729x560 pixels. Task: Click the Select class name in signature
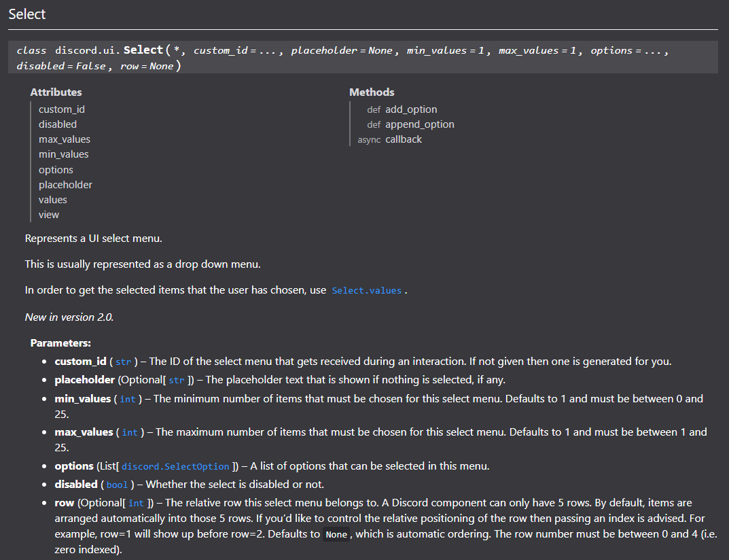point(143,50)
